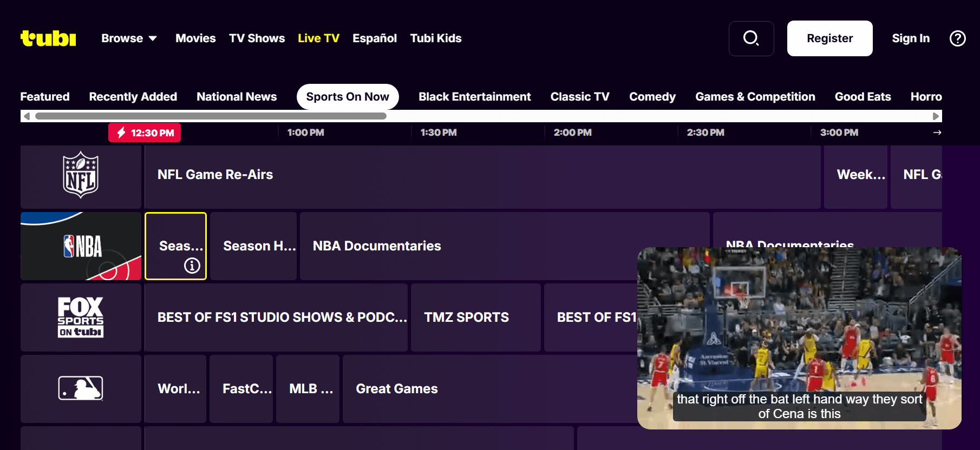The width and height of the screenshot is (980, 450).
Task: Click the Tubi logo
Action: pyautogui.click(x=48, y=38)
